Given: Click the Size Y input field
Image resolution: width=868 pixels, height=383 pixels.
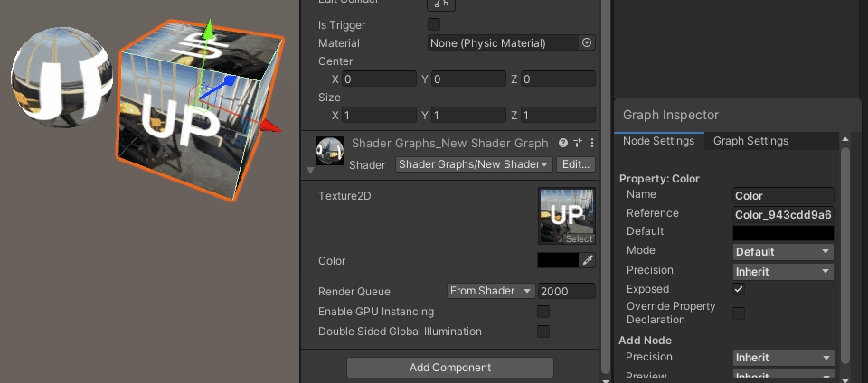Looking at the screenshot, I should pos(469,115).
